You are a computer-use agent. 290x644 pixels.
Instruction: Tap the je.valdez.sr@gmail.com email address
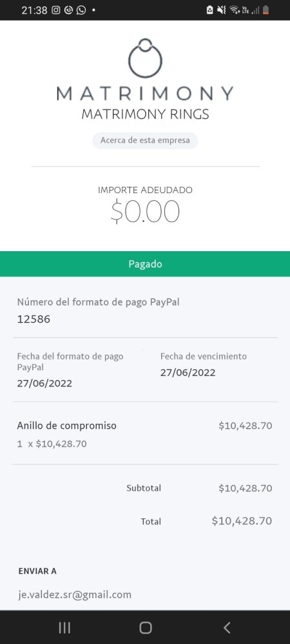[x=75, y=594]
